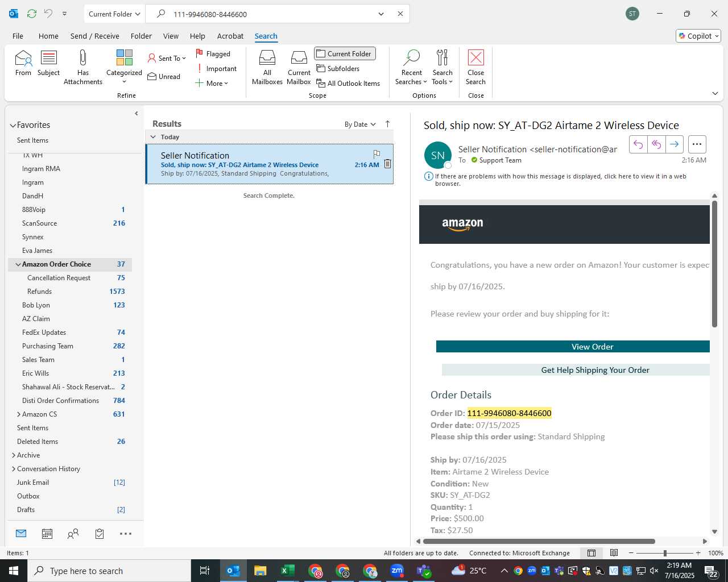Switch to the Send / Receive tab
Screen dimensions: 728x582
[95, 36]
